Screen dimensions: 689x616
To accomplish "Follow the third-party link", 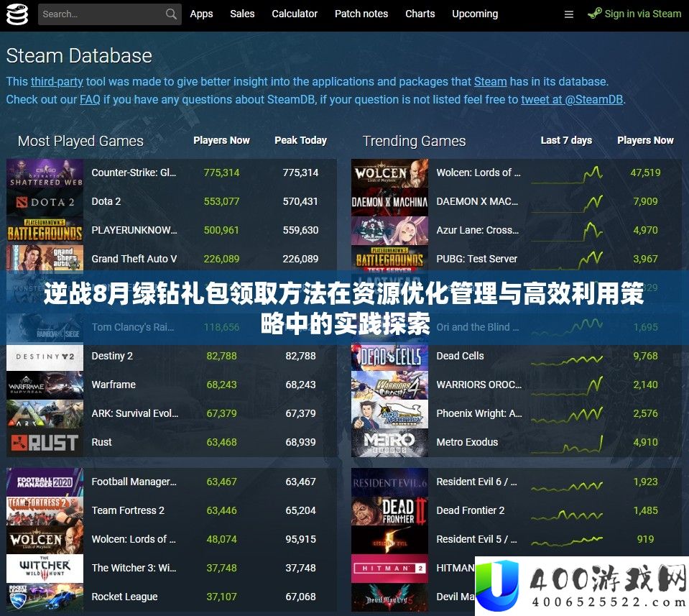I will pos(57,82).
